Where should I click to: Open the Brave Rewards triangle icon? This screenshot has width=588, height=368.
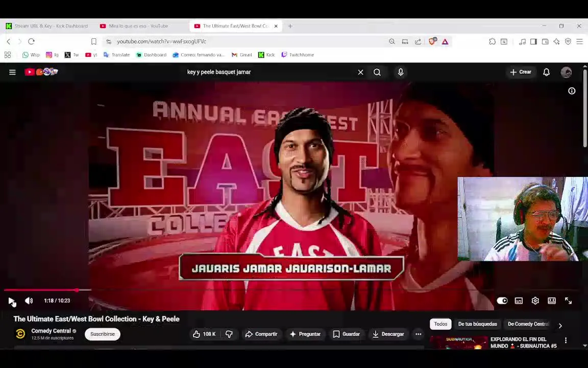click(445, 41)
